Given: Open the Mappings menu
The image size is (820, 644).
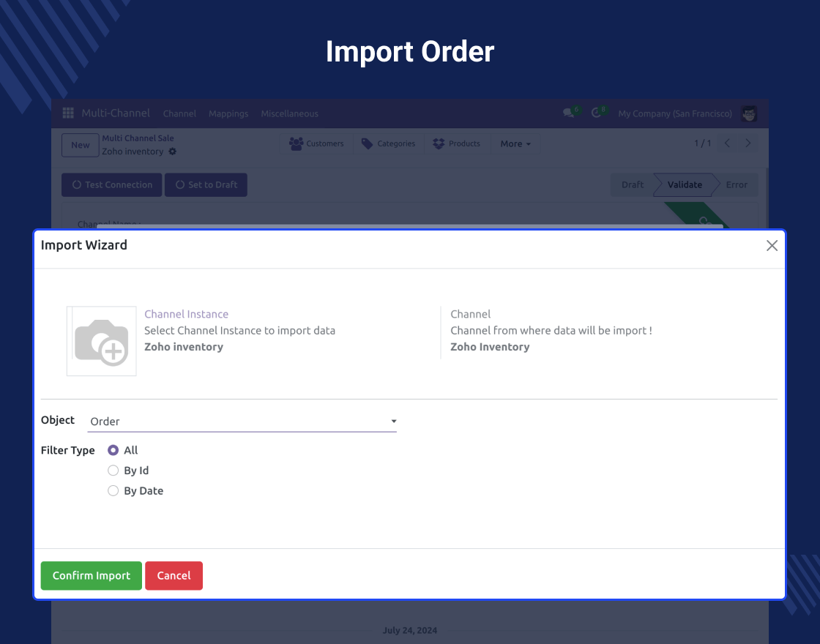Looking at the screenshot, I should pos(228,113).
